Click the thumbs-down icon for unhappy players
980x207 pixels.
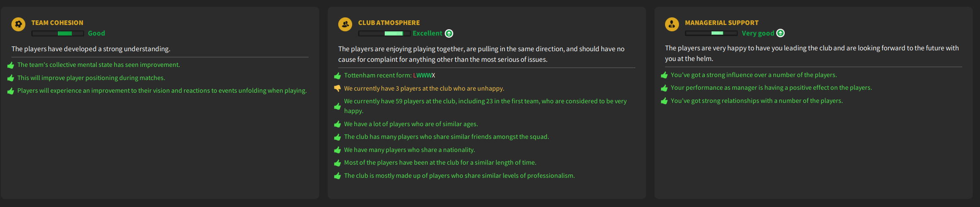337,88
